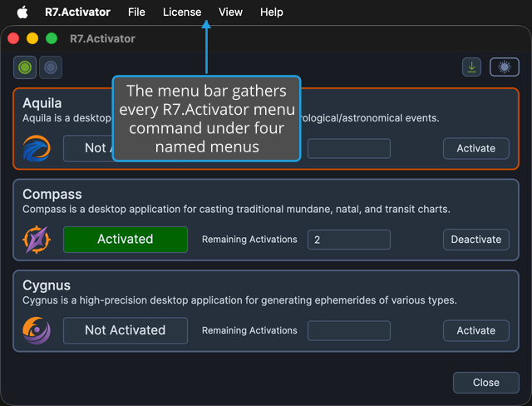Click the grey circle toolbar toggle
The width and height of the screenshot is (532, 406).
click(51, 67)
